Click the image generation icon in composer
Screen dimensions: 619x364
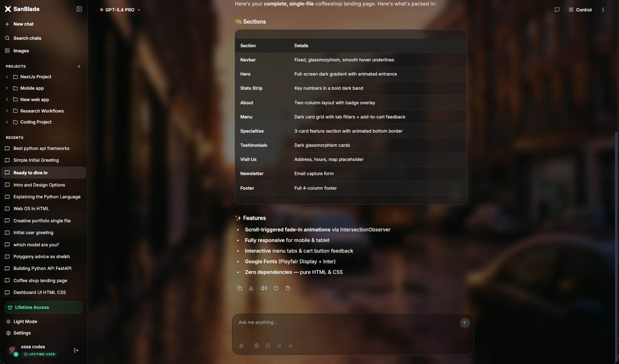[x=268, y=346]
